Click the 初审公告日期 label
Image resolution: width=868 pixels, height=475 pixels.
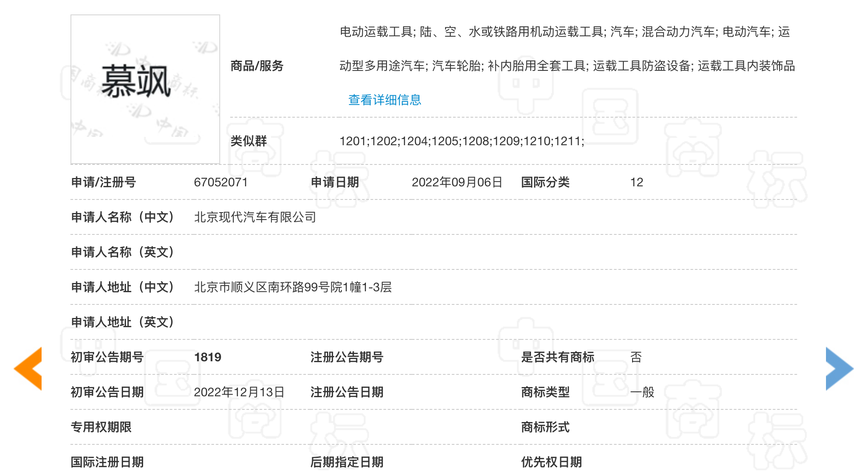click(107, 392)
